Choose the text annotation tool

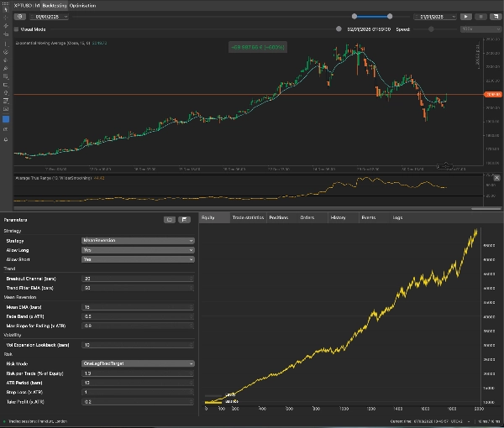(x=6, y=102)
